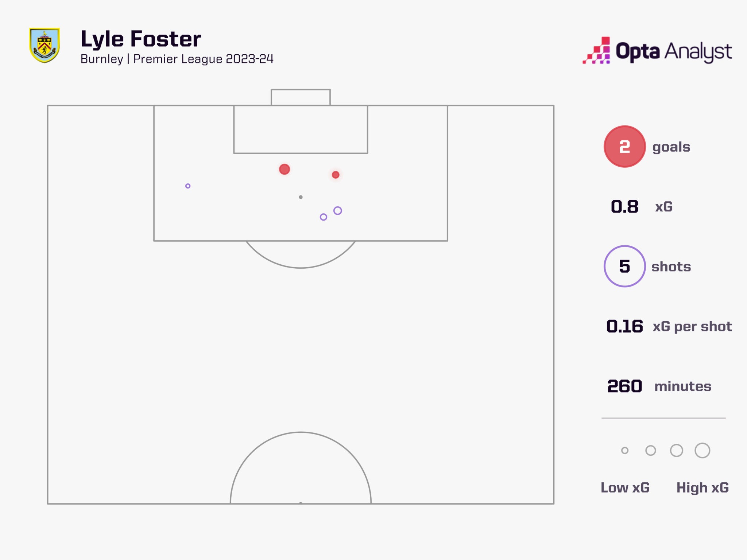
Task: Click the grey penalty spot dot
Action: click(301, 197)
